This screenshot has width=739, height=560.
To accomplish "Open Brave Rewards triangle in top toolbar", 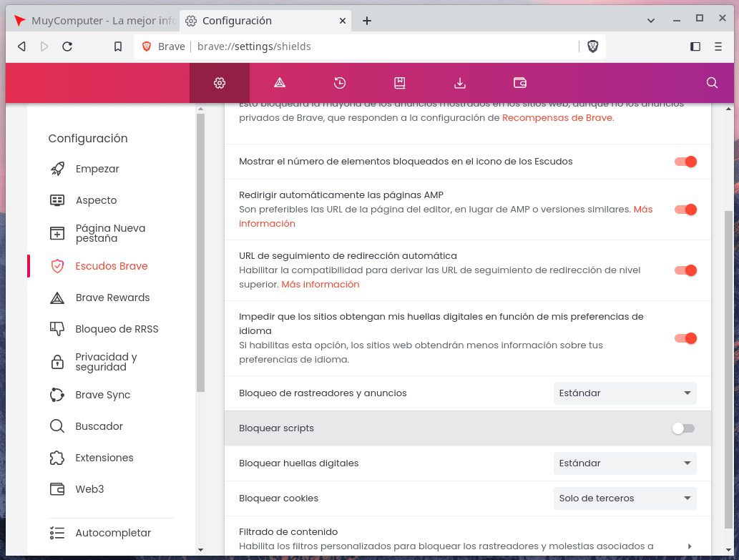I will 280,83.
